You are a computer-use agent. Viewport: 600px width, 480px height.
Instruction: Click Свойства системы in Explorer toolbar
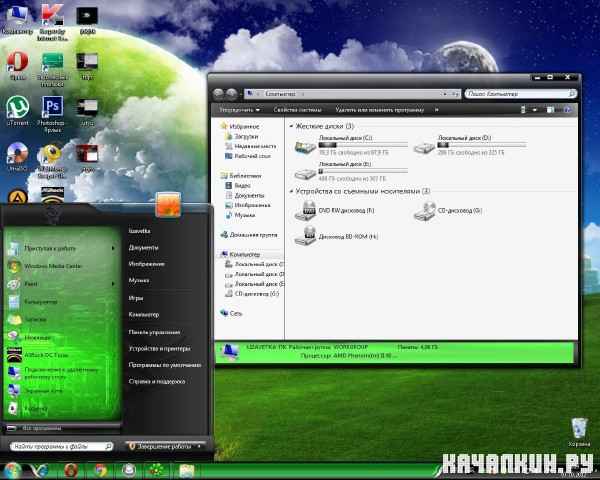pos(297,110)
